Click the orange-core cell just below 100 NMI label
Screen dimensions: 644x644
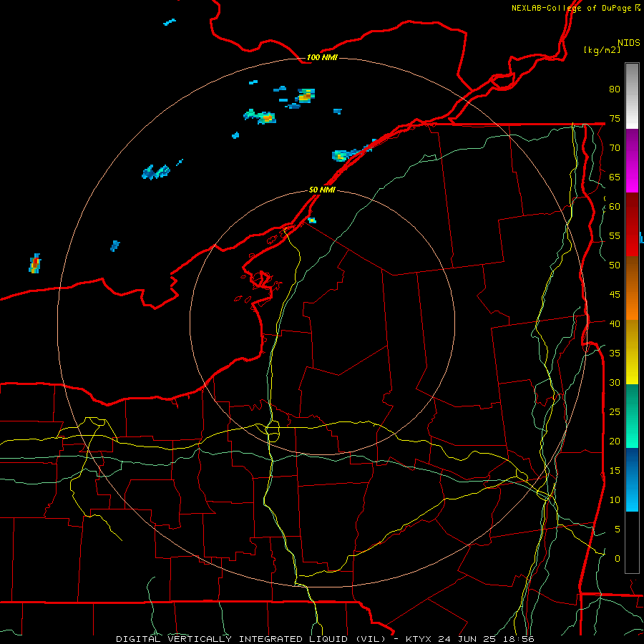305,96
